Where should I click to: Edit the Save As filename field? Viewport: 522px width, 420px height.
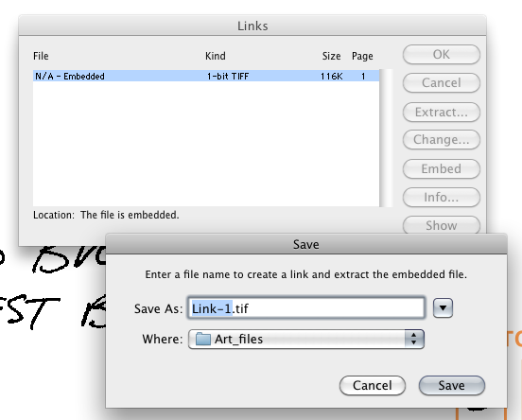[306, 308]
